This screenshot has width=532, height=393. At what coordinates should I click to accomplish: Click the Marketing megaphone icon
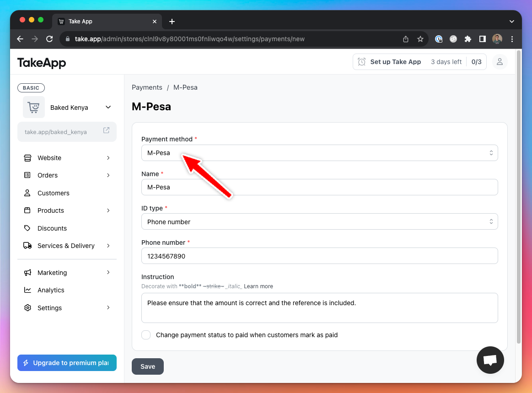click(27, 273)
